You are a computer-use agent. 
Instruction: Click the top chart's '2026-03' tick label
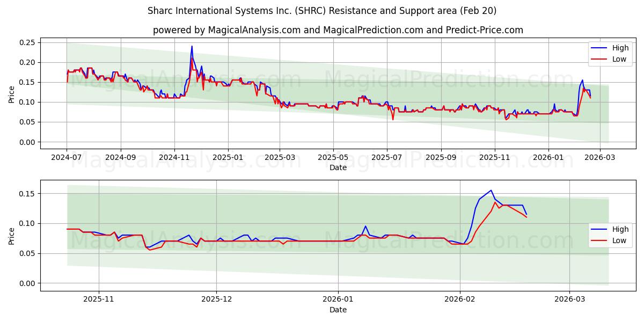pyautogui.click(x=601, y=158)
